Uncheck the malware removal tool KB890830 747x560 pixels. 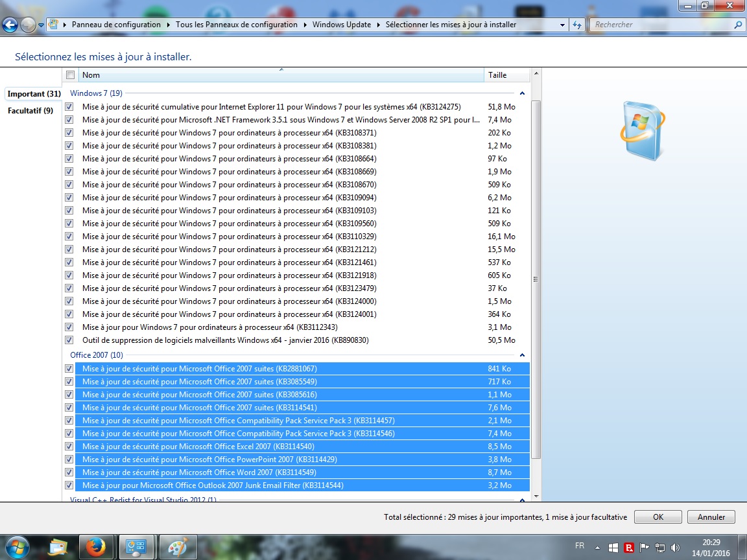point(69,340)
